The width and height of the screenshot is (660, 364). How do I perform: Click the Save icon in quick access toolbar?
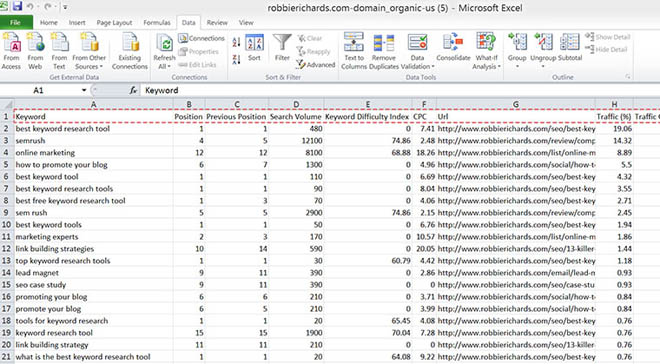tap(17, 7)
